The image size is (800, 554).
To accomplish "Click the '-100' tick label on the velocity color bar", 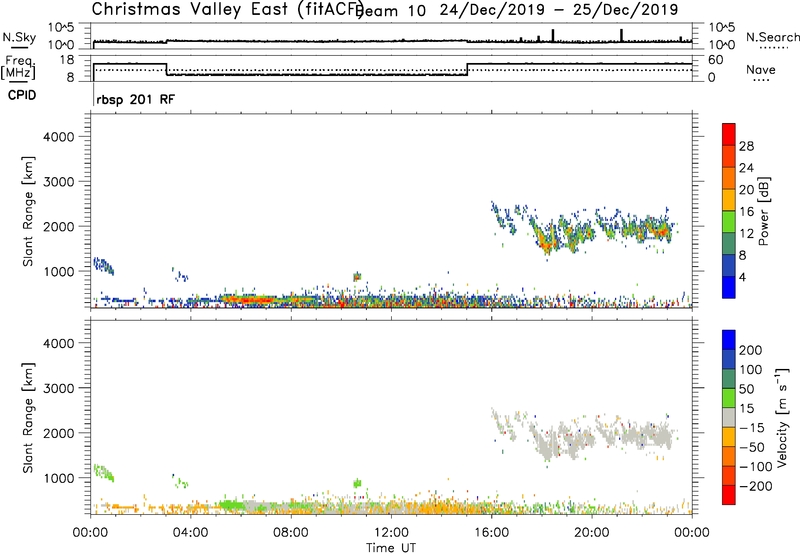I will pos(756,467).
